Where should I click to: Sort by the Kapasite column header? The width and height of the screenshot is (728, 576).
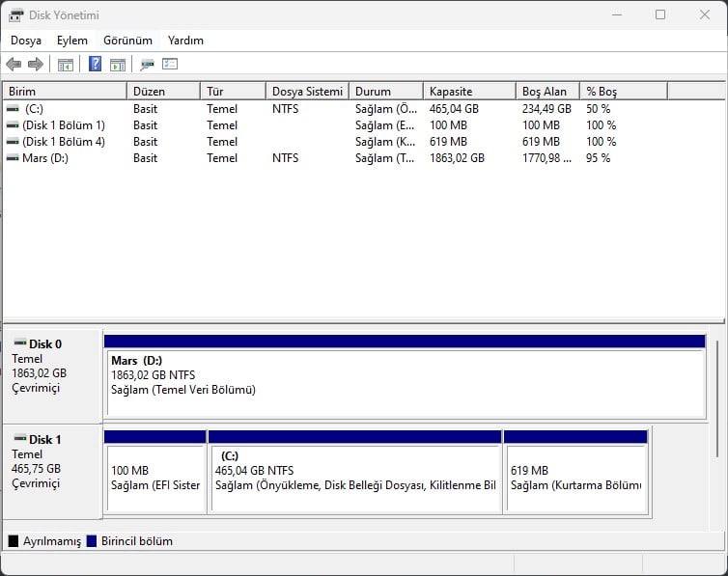click(469, 92)
